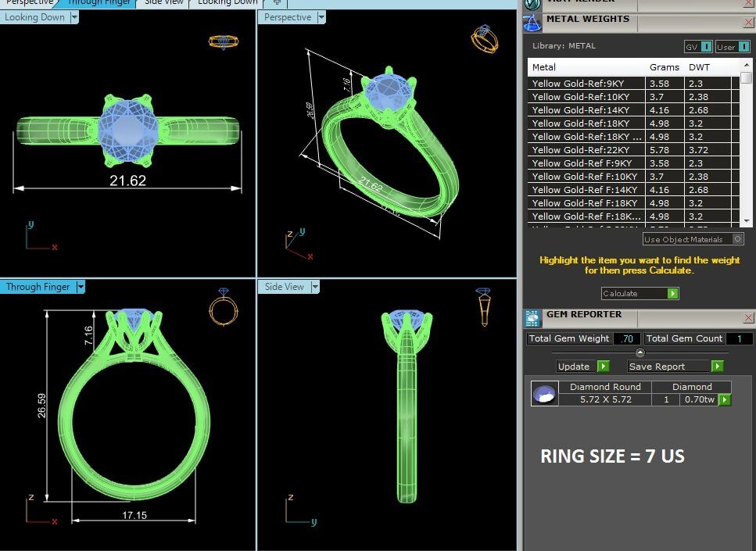Click the 0.70tw gem weight cell
Viewport: 756px width, 551px height.
pos(699,399)
